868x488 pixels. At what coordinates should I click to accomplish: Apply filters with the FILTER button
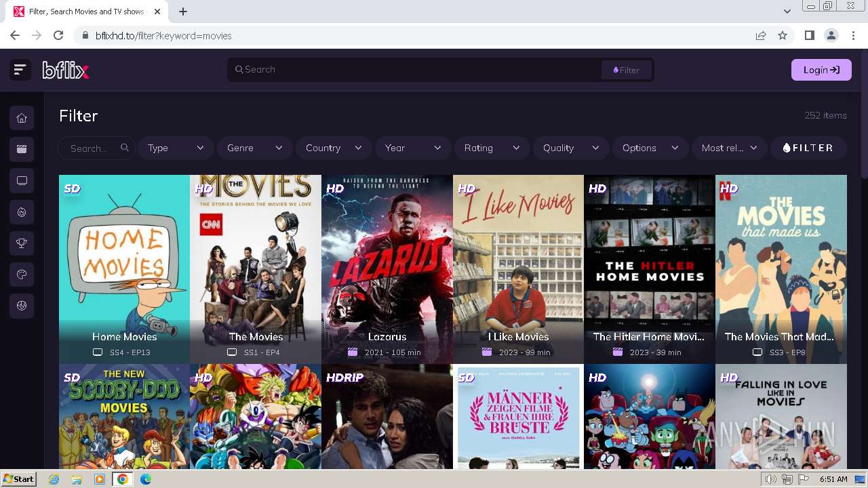808,148
